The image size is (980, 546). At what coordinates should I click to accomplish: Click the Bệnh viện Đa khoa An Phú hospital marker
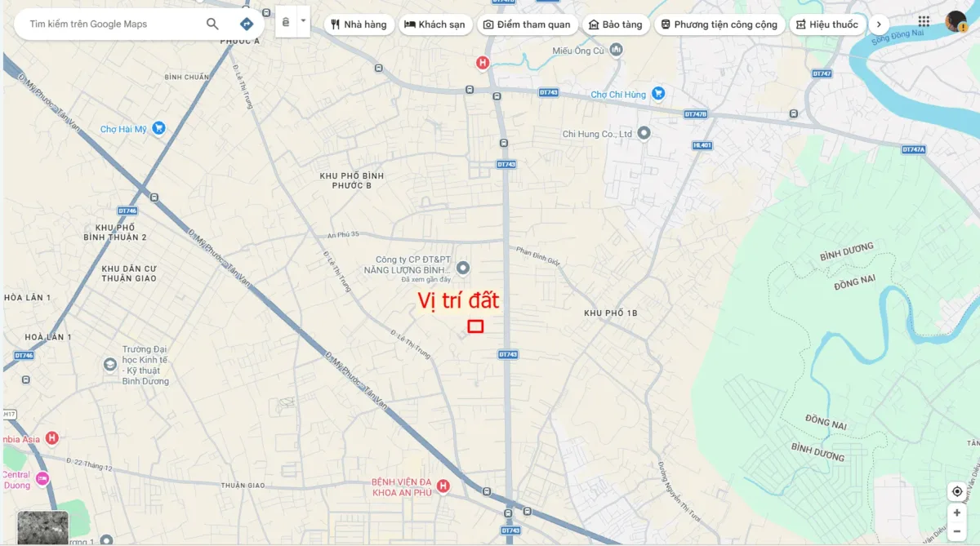tap(443, 486)
